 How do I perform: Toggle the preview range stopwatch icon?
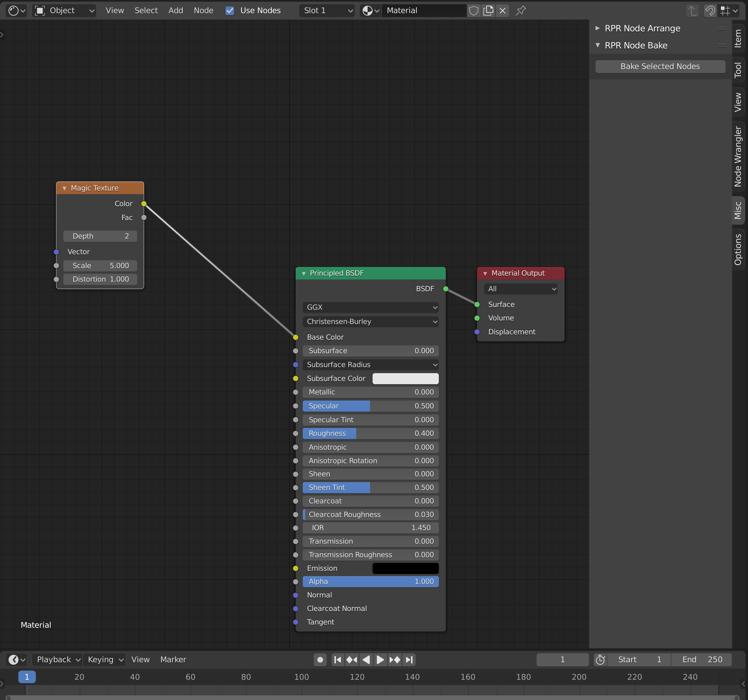(x=601, y=659)
